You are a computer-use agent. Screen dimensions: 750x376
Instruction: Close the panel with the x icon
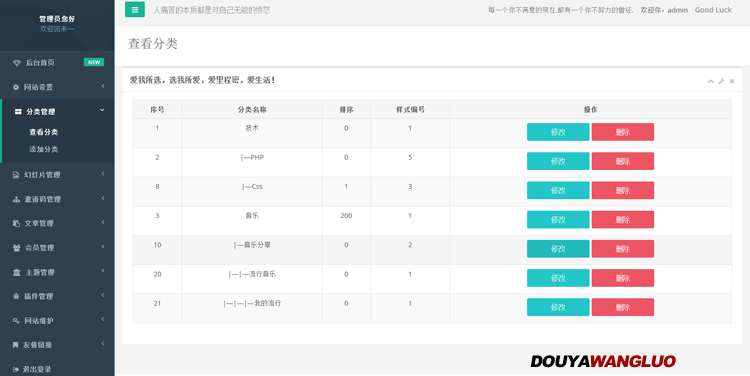click(x=732, y=81)
